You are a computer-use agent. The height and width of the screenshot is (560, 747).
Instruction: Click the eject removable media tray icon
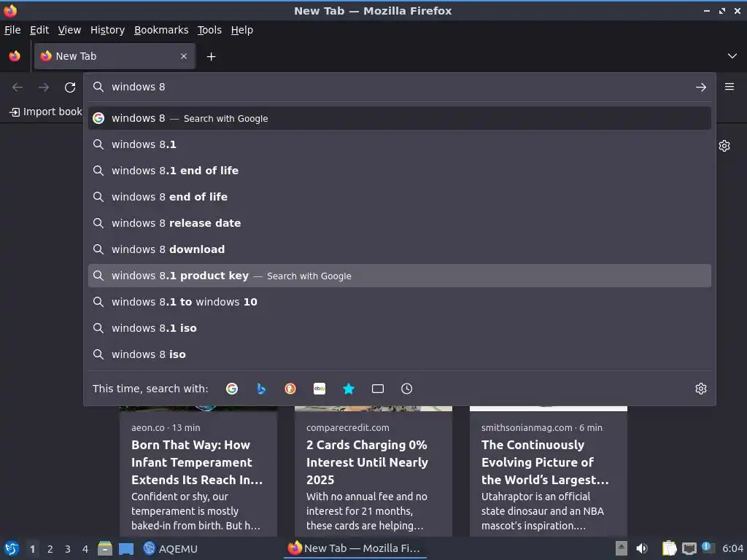pyautogui.click(x=622, y=548)
